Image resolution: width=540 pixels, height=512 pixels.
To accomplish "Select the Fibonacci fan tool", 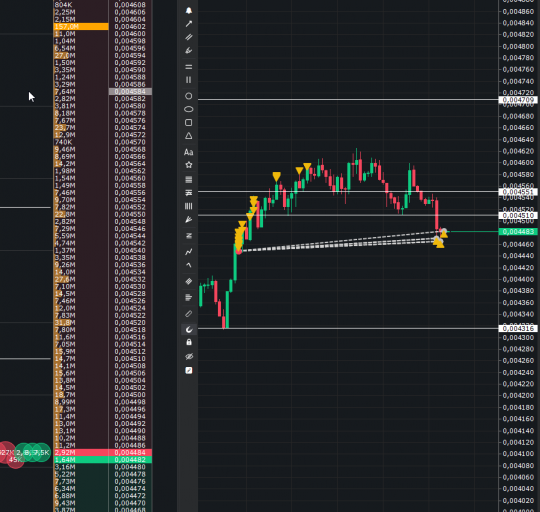I will (x=189, y=220).
